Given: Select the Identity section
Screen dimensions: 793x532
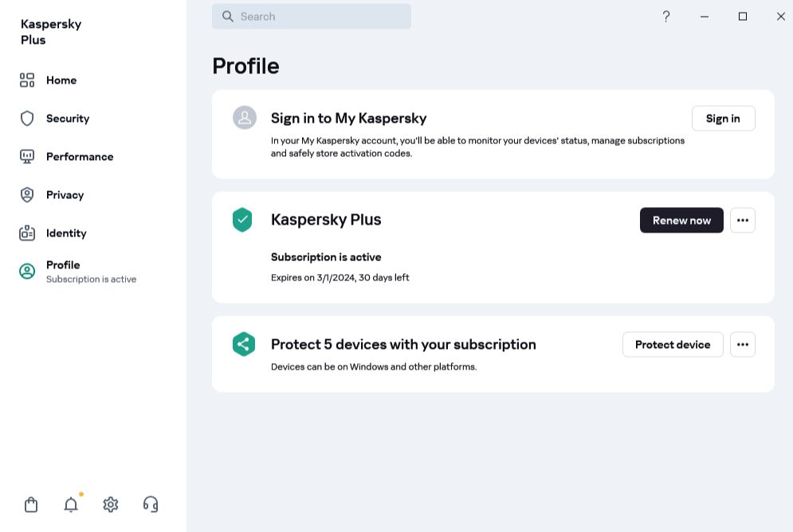Looking at the screenshot, I should tap(65, 233).
